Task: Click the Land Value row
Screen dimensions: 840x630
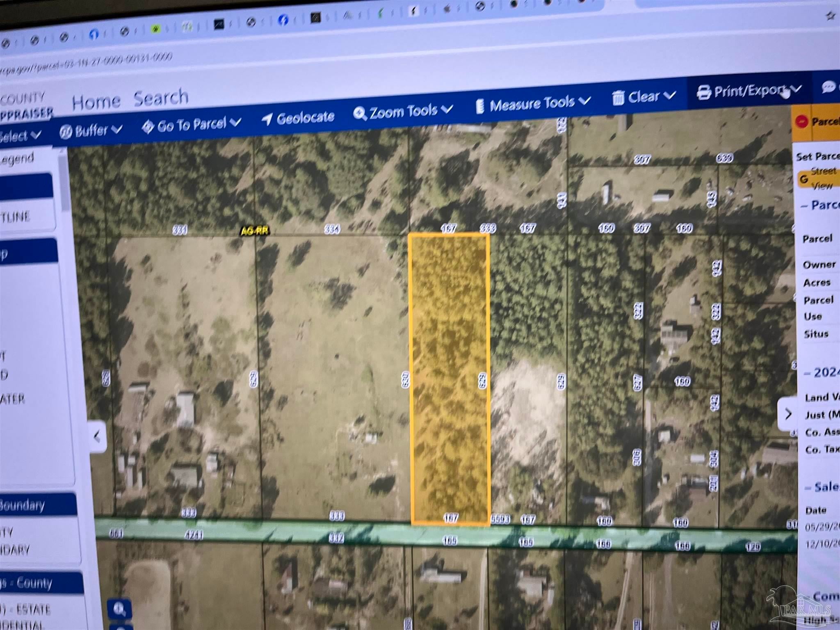Action: [x=822, y=397]
